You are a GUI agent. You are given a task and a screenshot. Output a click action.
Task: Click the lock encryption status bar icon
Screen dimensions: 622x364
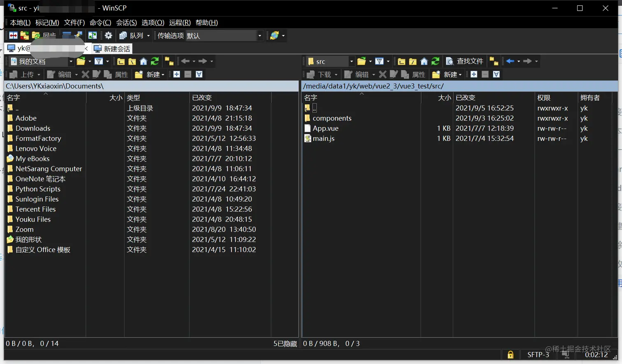point(511,355)
